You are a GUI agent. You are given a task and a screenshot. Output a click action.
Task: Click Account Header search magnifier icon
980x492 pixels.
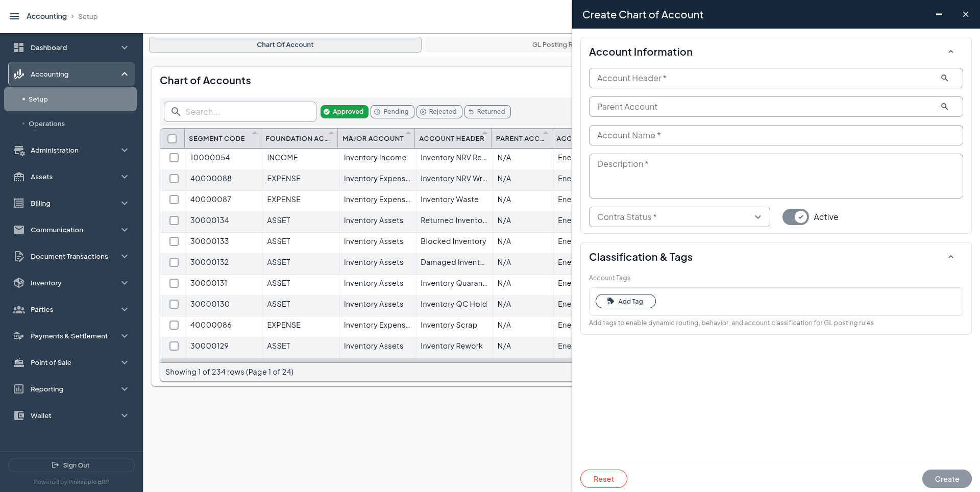pos(945,78)
